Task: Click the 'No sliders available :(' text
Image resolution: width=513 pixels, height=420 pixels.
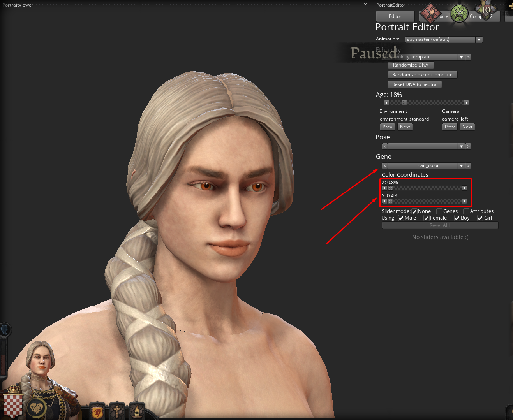Action: click(x=440, y=237)
